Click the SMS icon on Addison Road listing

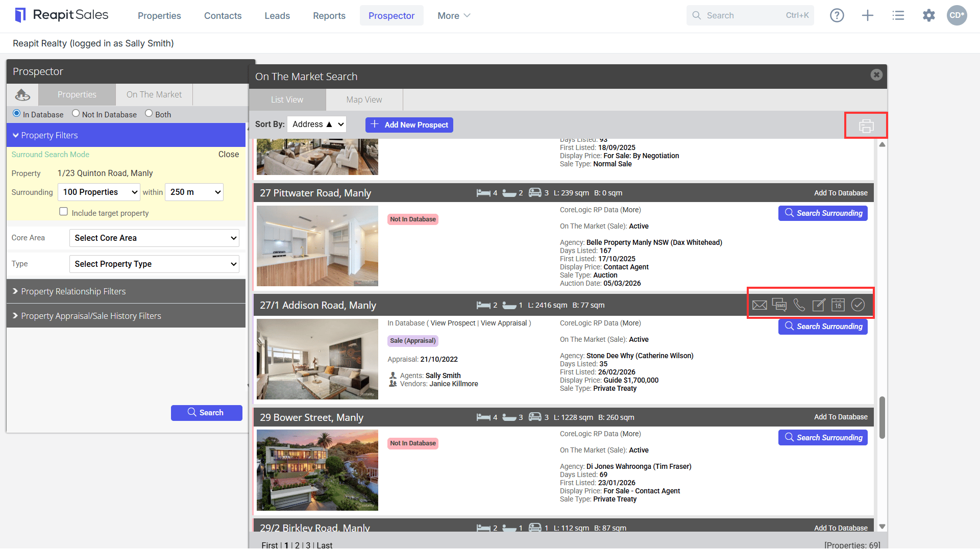pyautogui.click(x=779, y=305)
